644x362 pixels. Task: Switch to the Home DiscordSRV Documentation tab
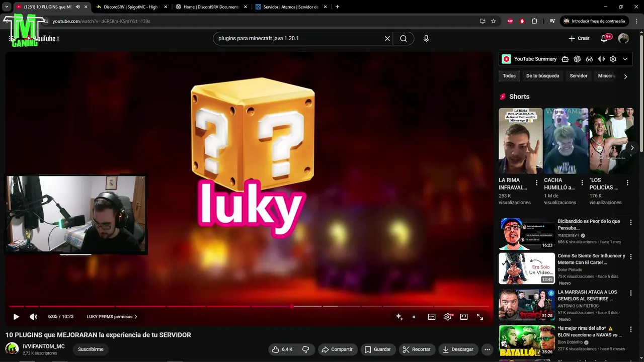coord(211,7)
